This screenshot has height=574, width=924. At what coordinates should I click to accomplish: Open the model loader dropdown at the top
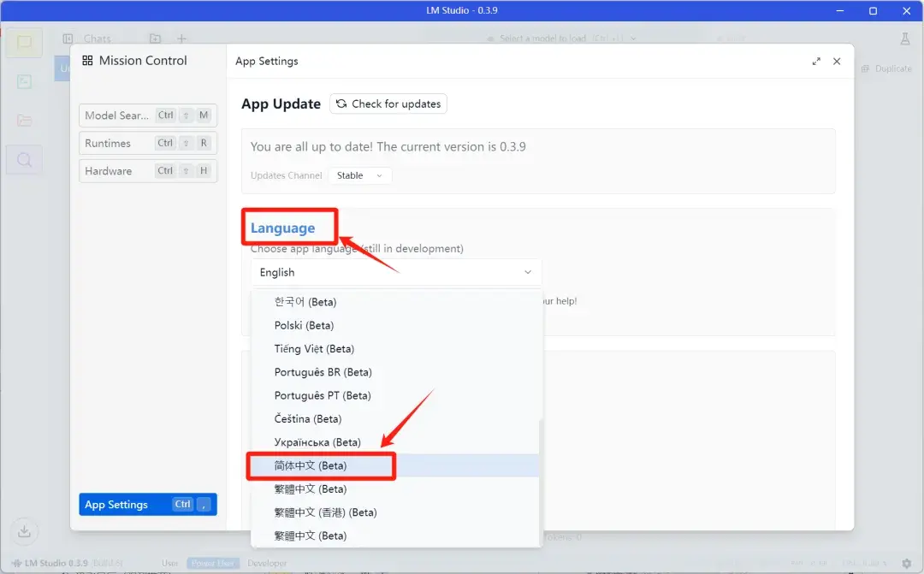[x=561, y=38]
